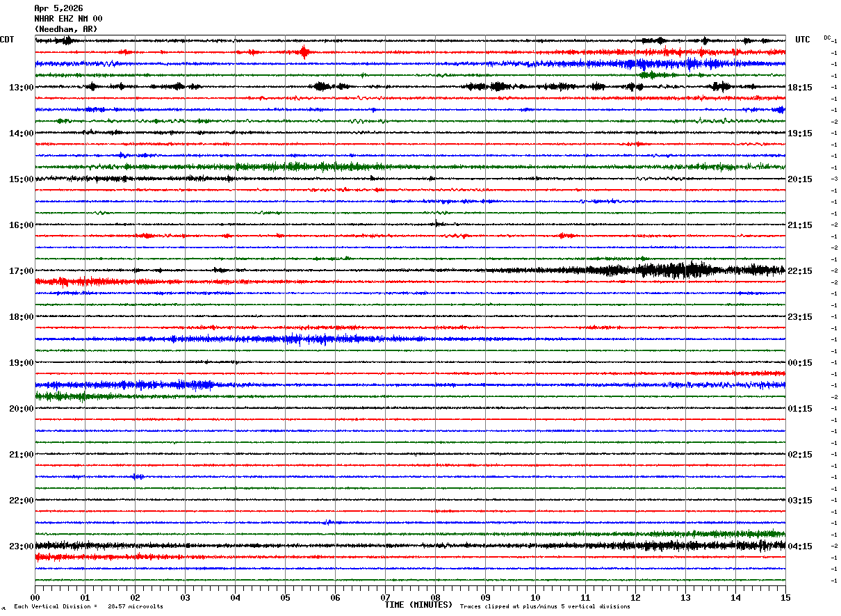This screenshot has width=841, height=616.
Task: Click the '12' minute tick on the time axis
Action: [635, 597]
